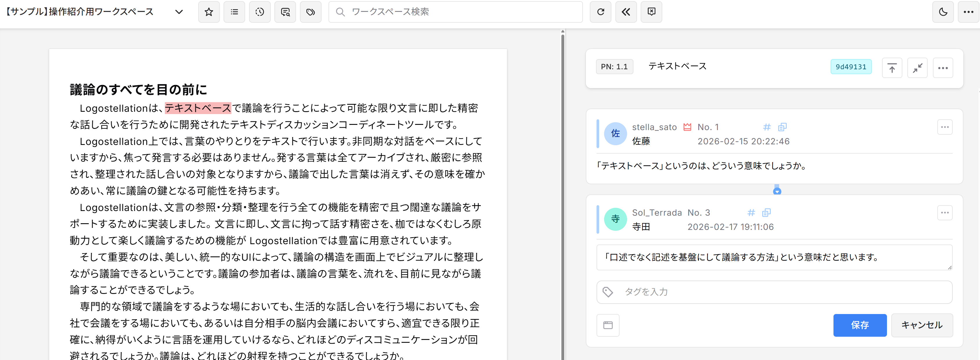
Task: Open the list view icon in the toolbar
Action: (234, 12)
